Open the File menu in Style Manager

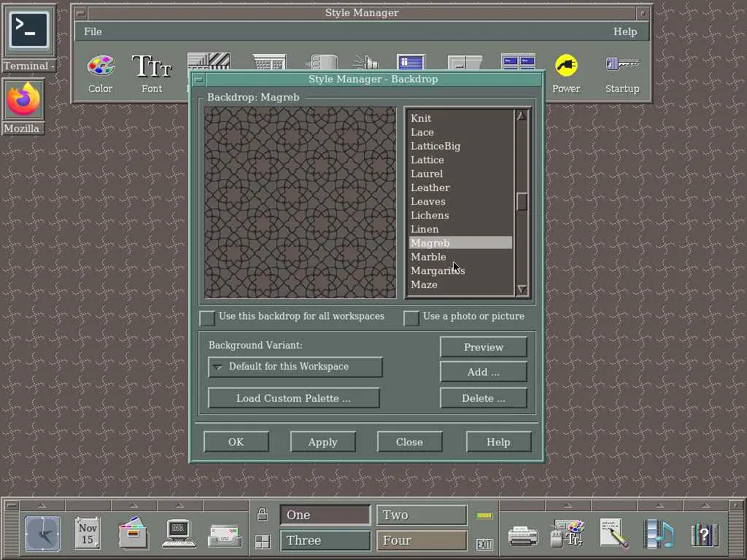[x=93, y=31]
